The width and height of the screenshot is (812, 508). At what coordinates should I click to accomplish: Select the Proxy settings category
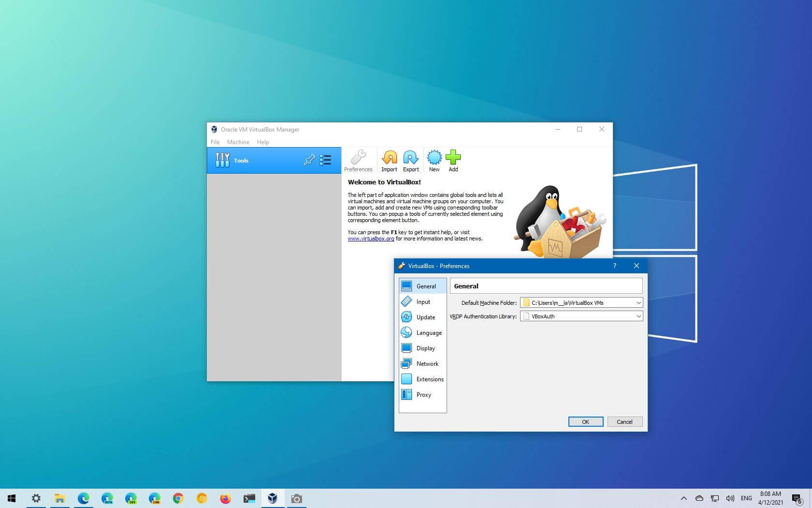[x=422, y=394]
